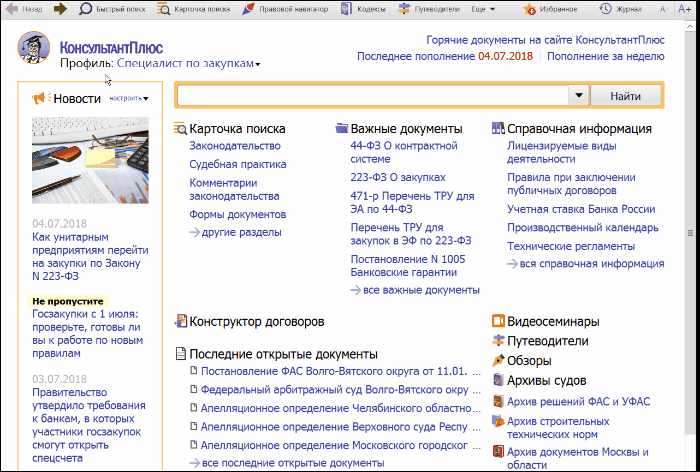This screenshot has height=472, width=700.
Task: Open Учетная ставка Банка России reference
Action: tap(581, 209)
